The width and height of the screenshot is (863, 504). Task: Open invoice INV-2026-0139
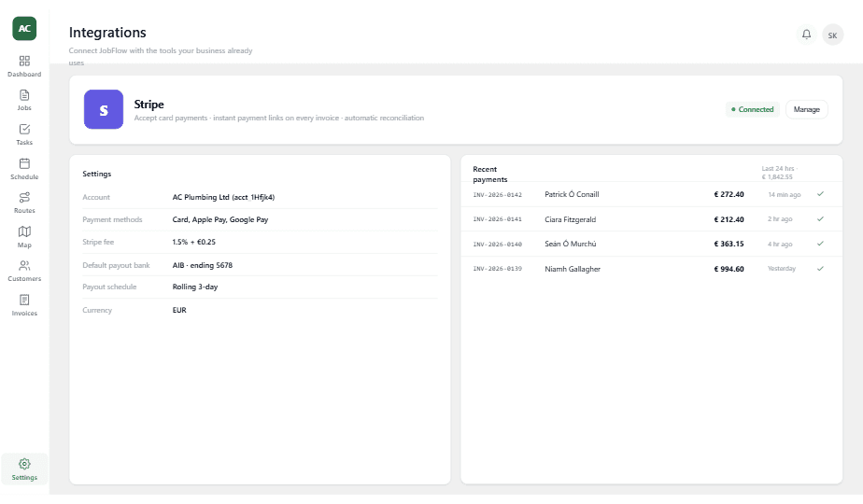497,269
